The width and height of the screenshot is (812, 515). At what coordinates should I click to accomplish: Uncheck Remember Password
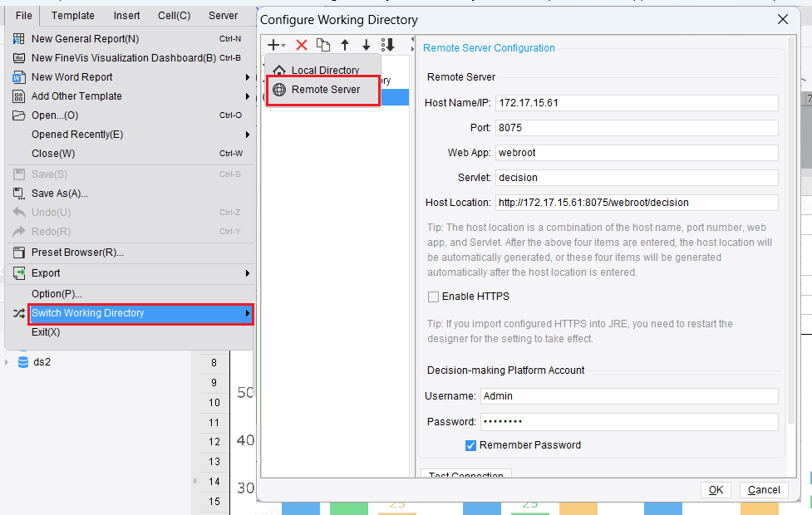470,445
